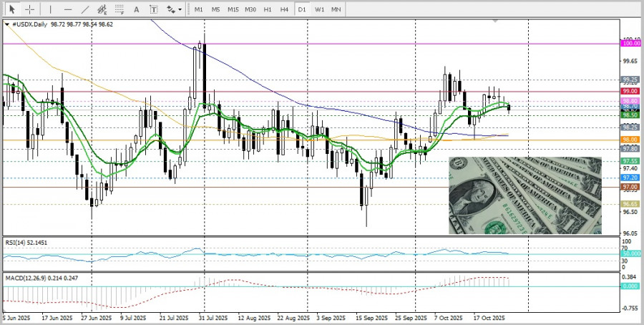This screenshot has width=644, height=325.
Task: Select the red 99.00 price level label
Action: (x=630, y=91)
